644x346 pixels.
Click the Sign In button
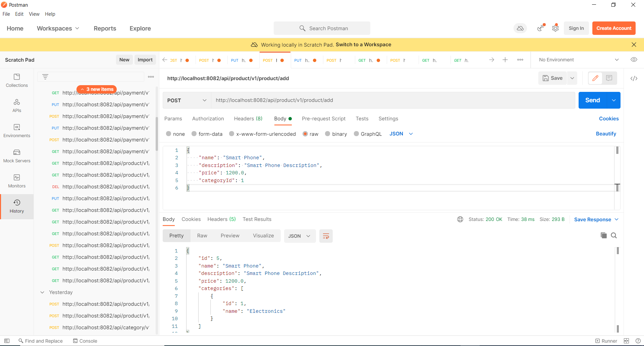pos(576,28)
